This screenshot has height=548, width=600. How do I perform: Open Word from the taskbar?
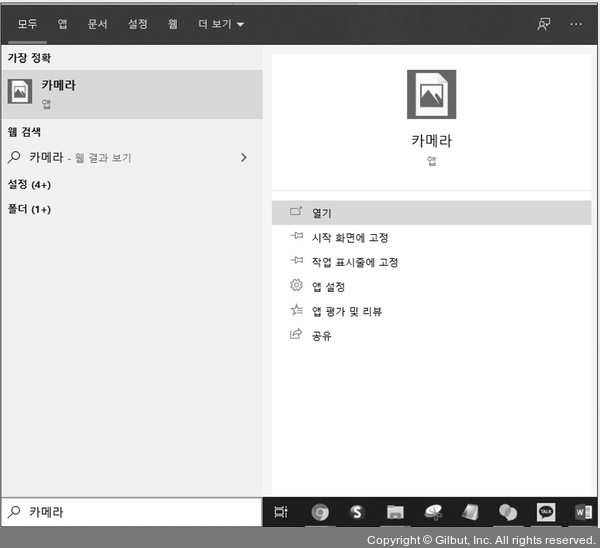(x=583, y=512)
